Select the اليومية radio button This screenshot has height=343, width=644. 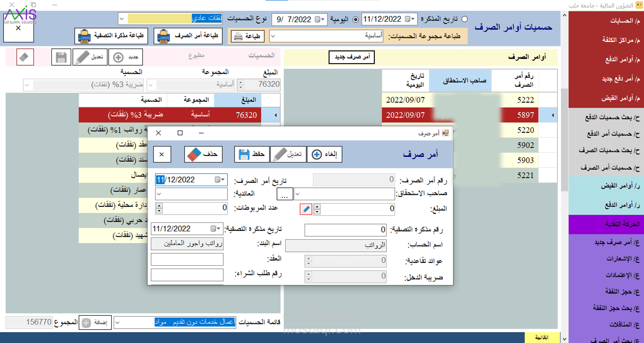pyautogui.click(x=356, y=19)
